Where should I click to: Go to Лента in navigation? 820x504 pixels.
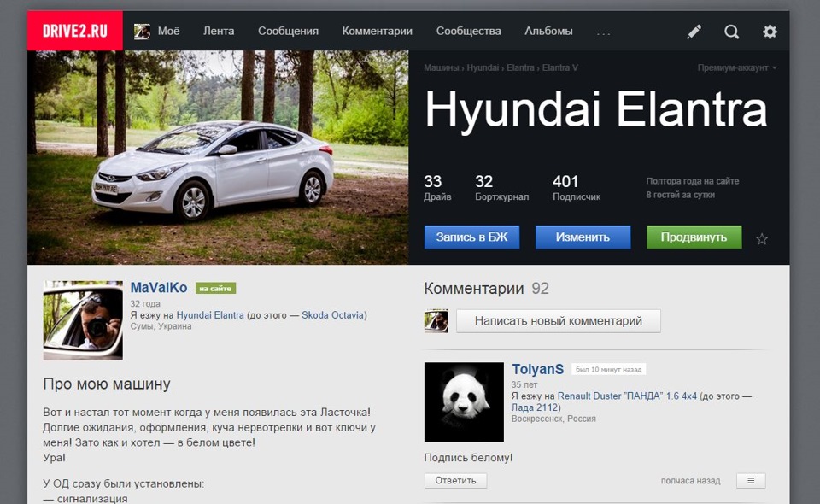click(219, 31)
